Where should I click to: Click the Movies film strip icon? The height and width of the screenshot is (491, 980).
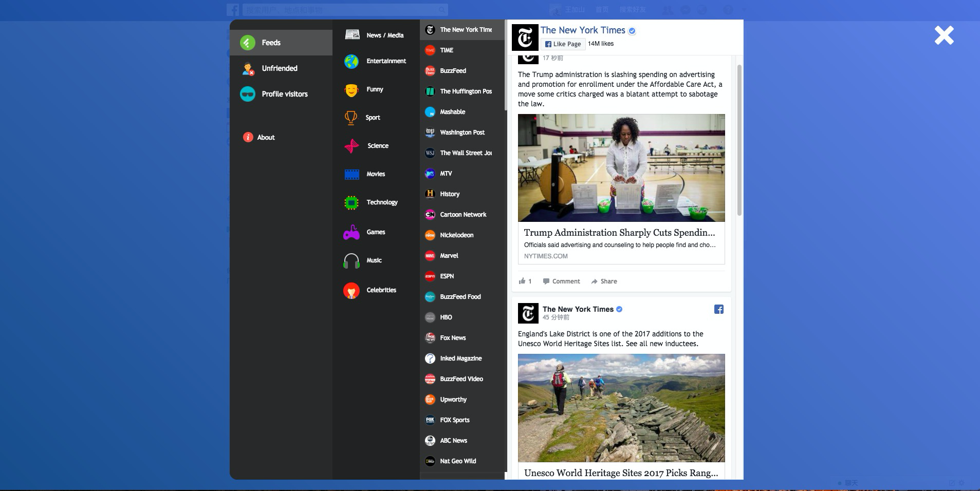coord(352,174)
